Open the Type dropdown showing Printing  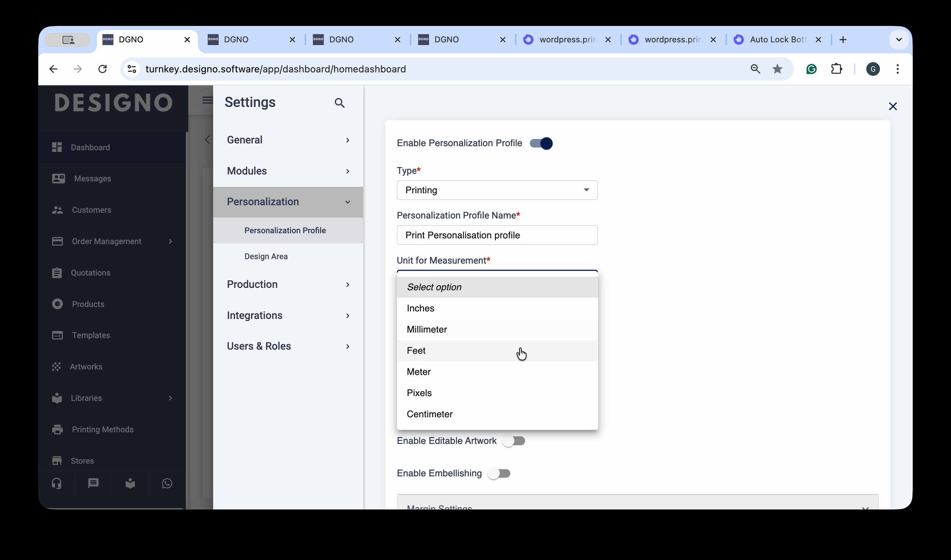[497, 190]
